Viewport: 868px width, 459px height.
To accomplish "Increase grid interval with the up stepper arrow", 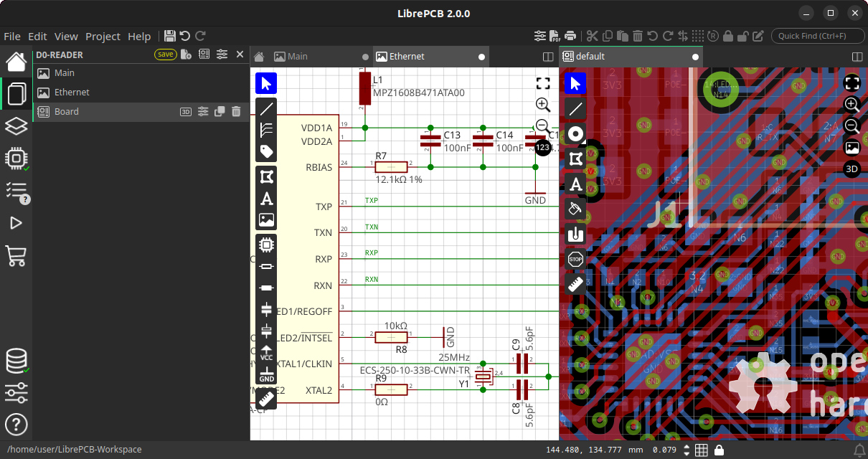I will click(x=685, y=446).
